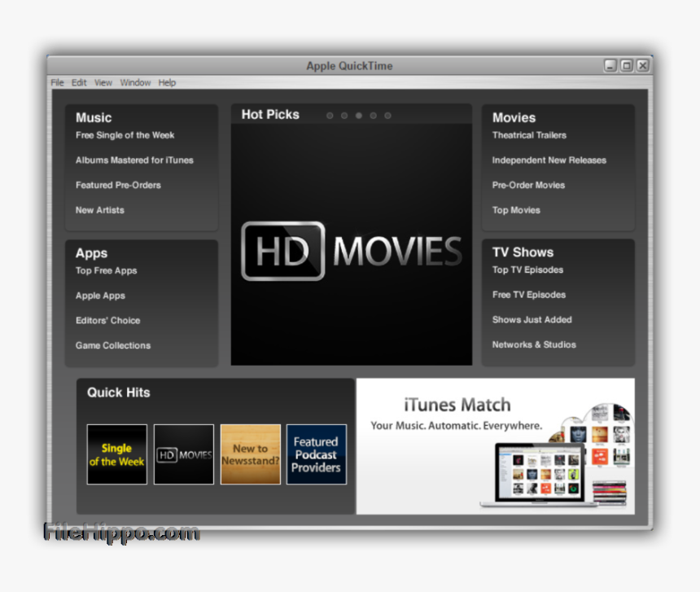This screenshot has width=700, height=592.
Task: Open Top Free Apps link
Action: click(107, 271)
